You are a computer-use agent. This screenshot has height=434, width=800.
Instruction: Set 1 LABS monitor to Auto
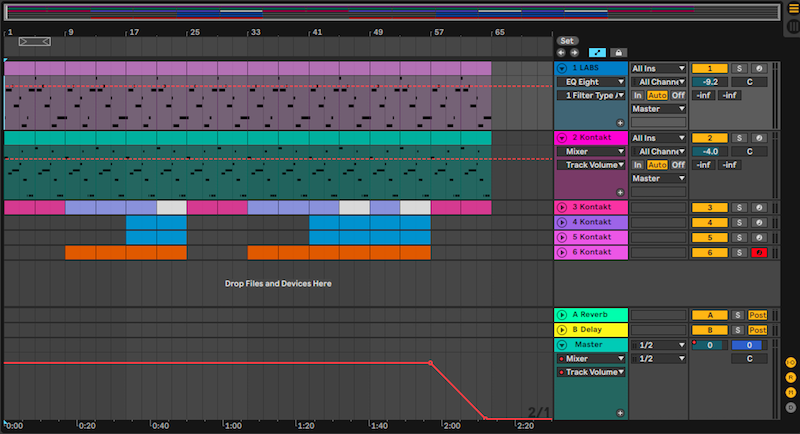pyautogui.click(x=657, y=95)
